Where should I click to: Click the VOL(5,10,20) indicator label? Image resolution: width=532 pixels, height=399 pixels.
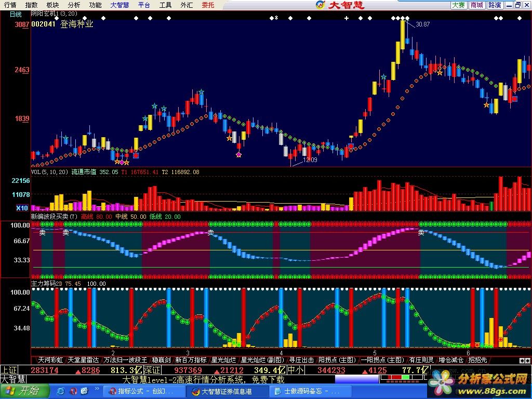(x=49, y=172)
